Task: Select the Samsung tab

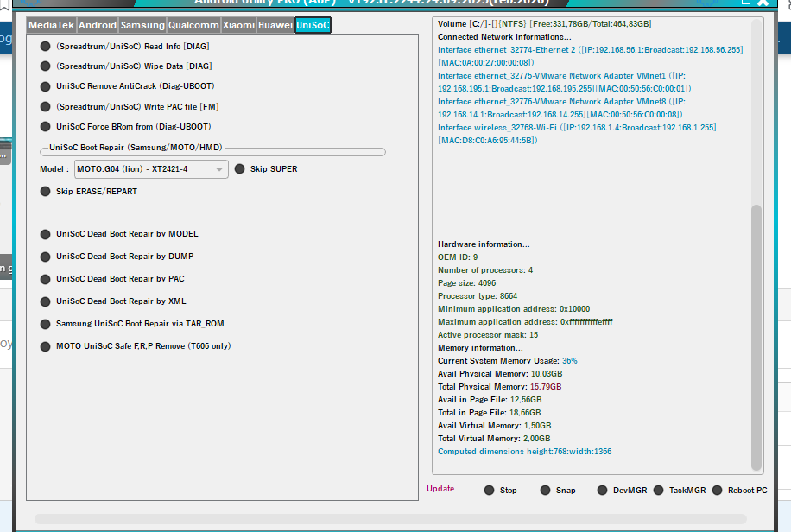Action: (142, 25)
